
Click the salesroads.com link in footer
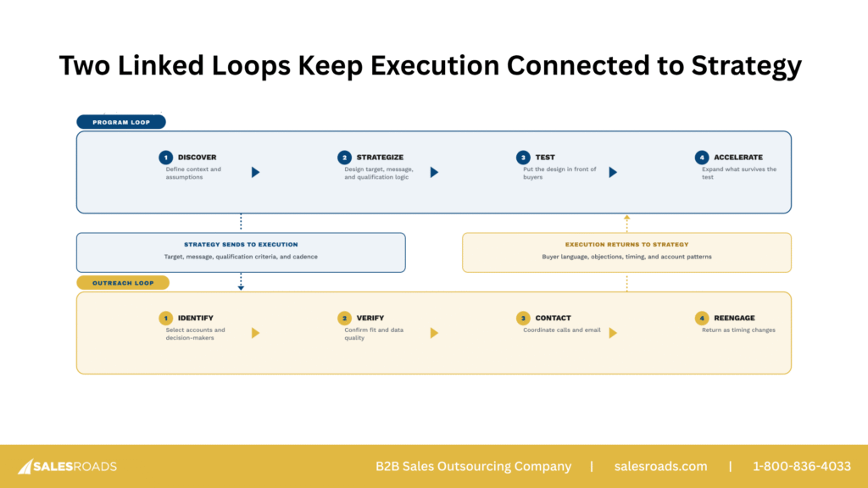(x=660, y=467)
